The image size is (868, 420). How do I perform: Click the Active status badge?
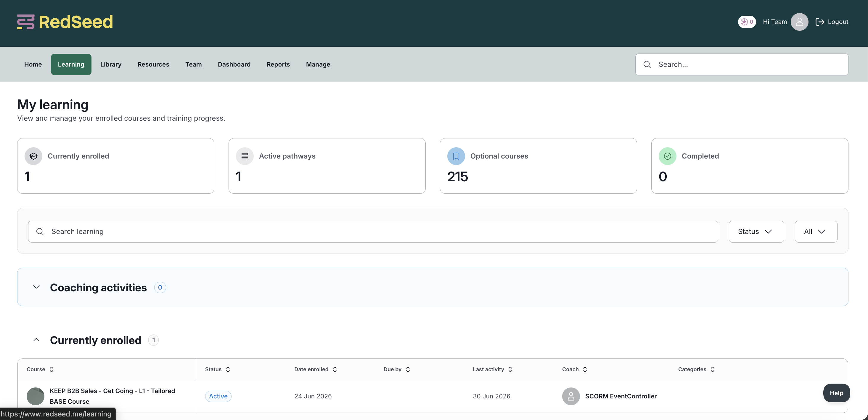pos(218,396)
